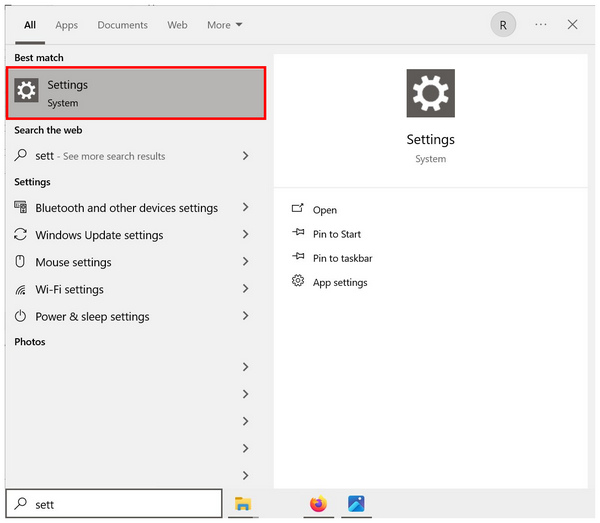Switch to the All tab

[30, 25]
